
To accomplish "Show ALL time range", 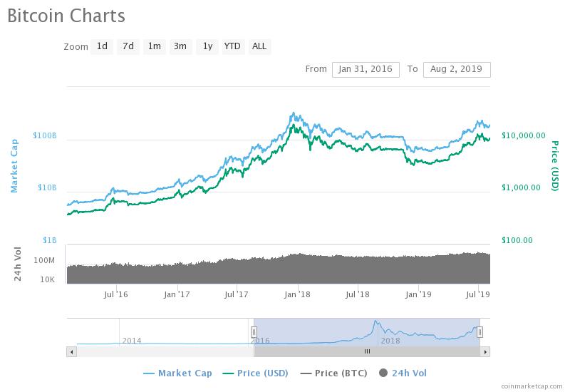I will (259, 46).
